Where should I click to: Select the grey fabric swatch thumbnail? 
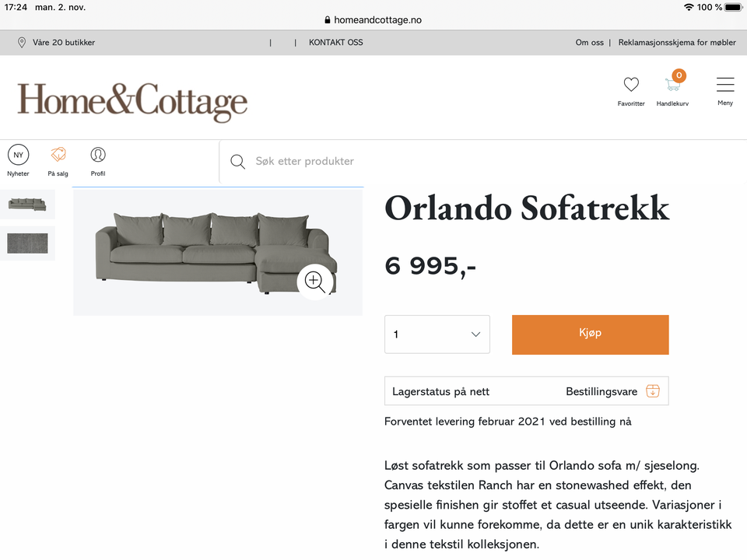point(27,243)
